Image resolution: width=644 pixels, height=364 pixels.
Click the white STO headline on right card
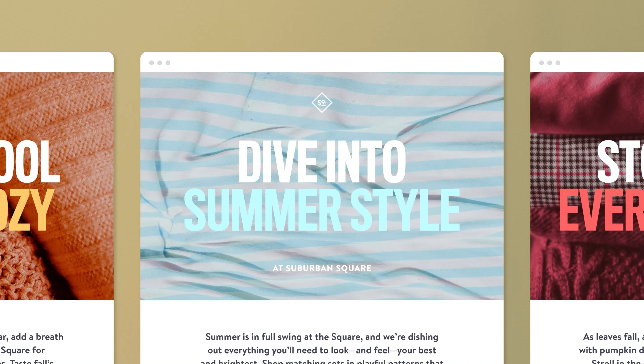[x=621, y=161]
